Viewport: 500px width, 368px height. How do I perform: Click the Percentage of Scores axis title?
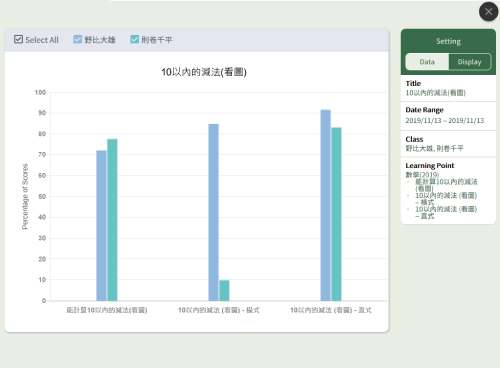tap(25, 196)
